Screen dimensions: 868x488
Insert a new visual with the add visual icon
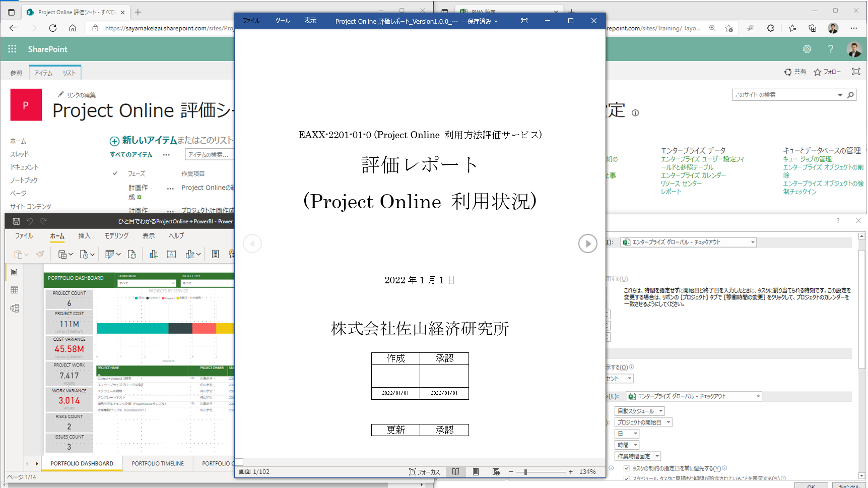153,255
